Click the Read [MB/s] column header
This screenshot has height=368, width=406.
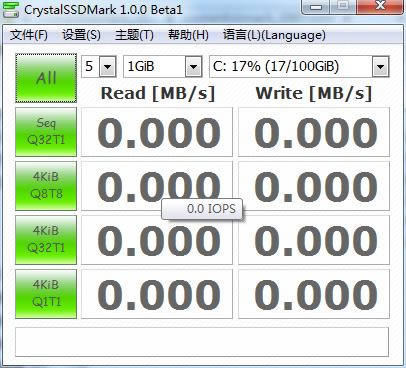(158, 93)
